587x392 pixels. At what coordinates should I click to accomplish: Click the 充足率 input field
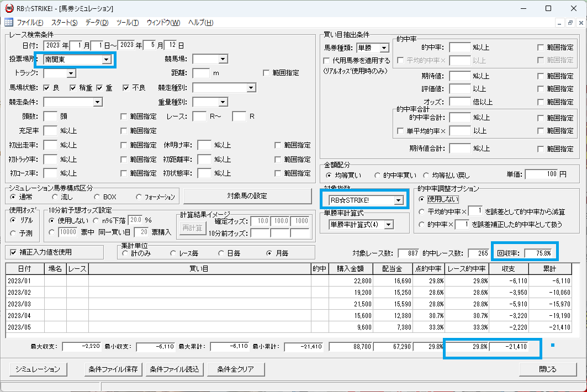click(x=50, y=131)
